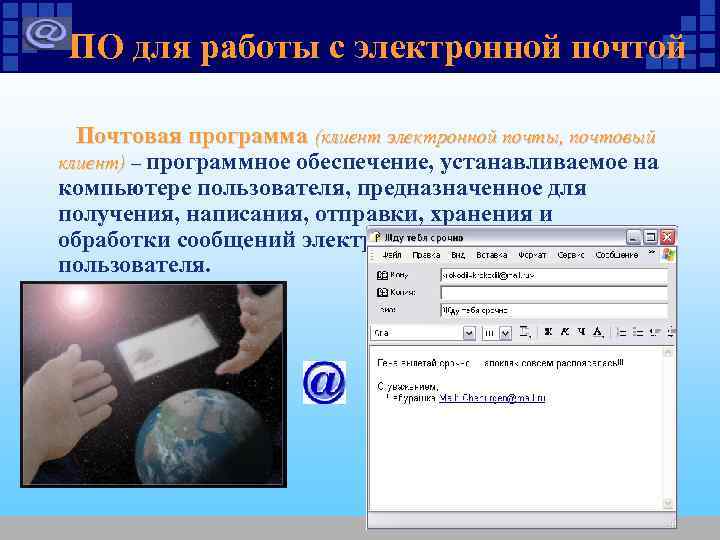This screenshot has width=720, height=540.
Task: Click the mail window title bar icon
Action: point(377,237)
